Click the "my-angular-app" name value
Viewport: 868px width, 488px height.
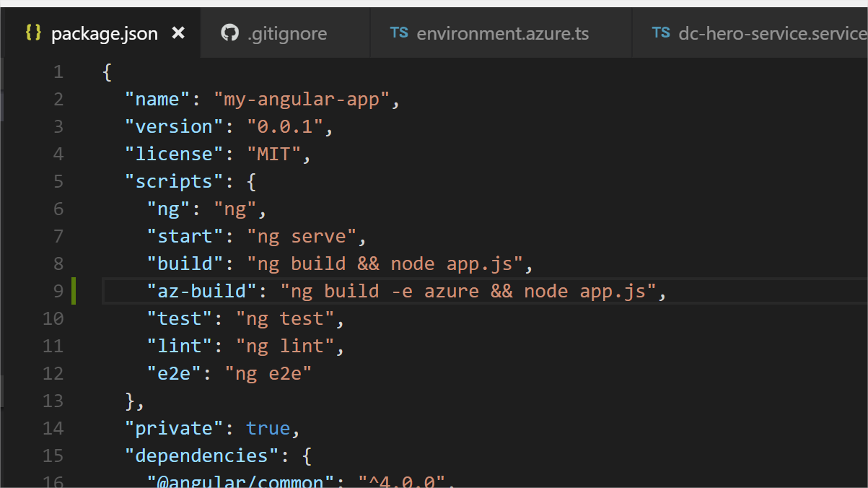point(303,98)
